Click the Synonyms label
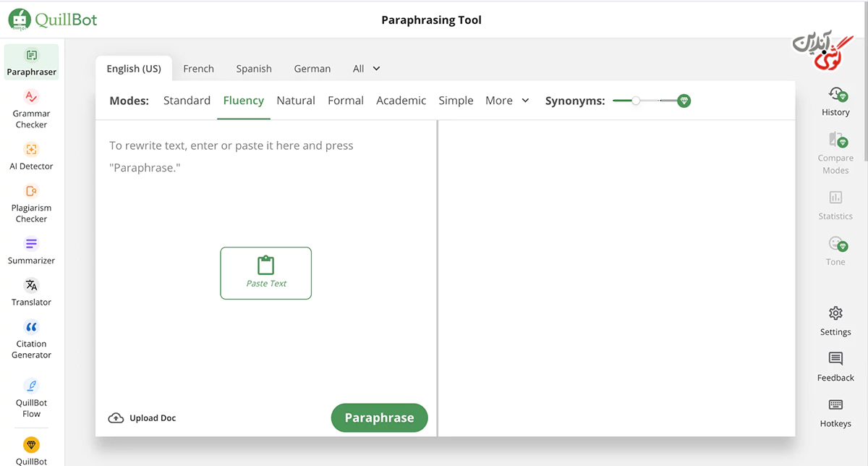Viewport: 868px width, 466px height. (575, 101)
